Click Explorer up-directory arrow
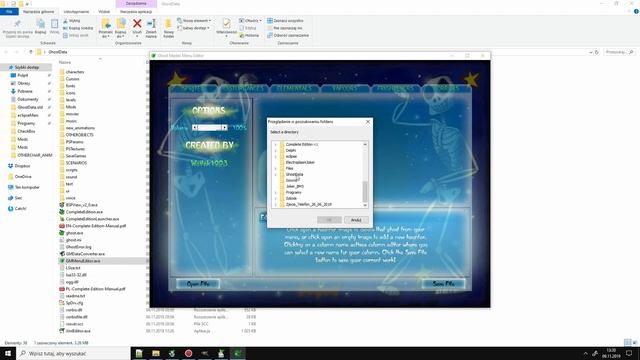This screenshot has height=360, width=640. click(31, 52)
